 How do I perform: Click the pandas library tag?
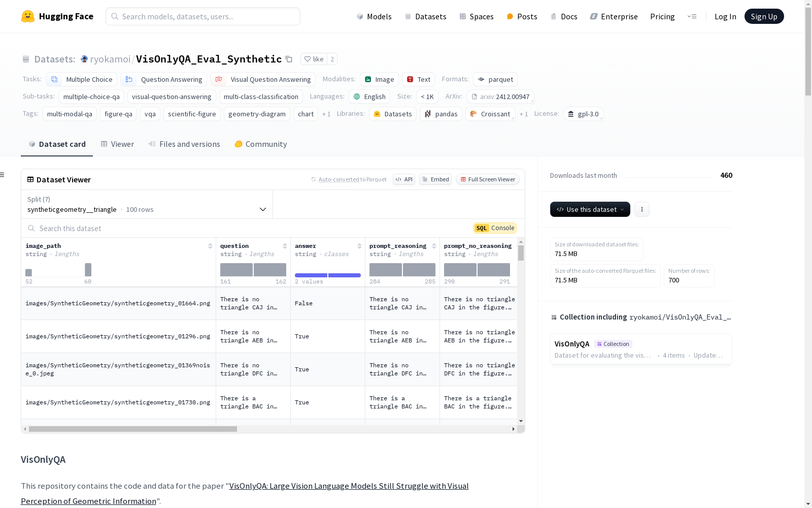[441, 114]
